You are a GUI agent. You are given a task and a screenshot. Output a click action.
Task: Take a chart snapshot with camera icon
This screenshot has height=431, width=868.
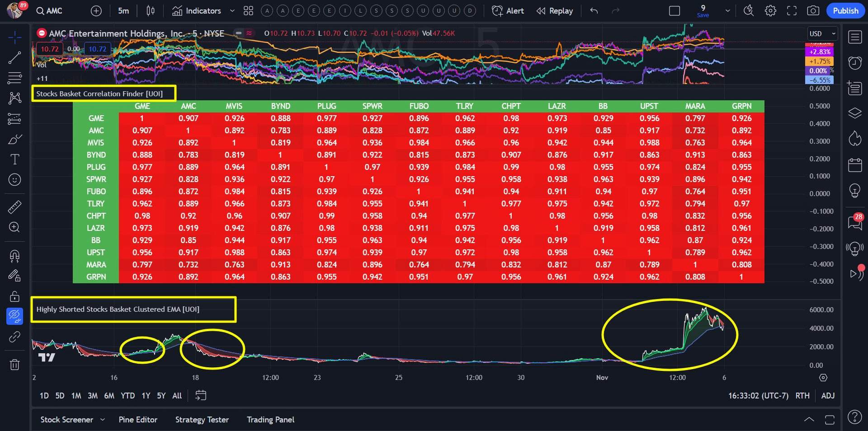(813, 11)
